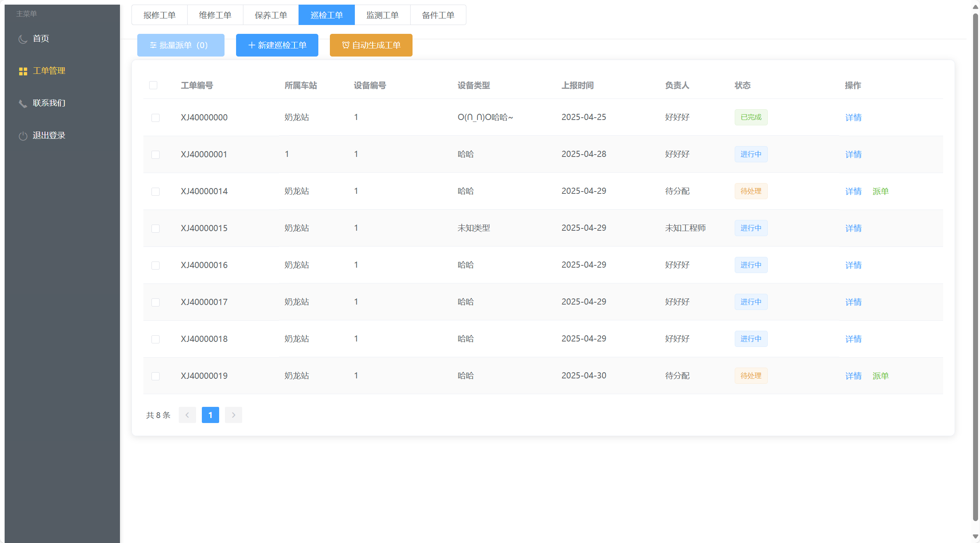Select page number 1 in pagination

210,415
